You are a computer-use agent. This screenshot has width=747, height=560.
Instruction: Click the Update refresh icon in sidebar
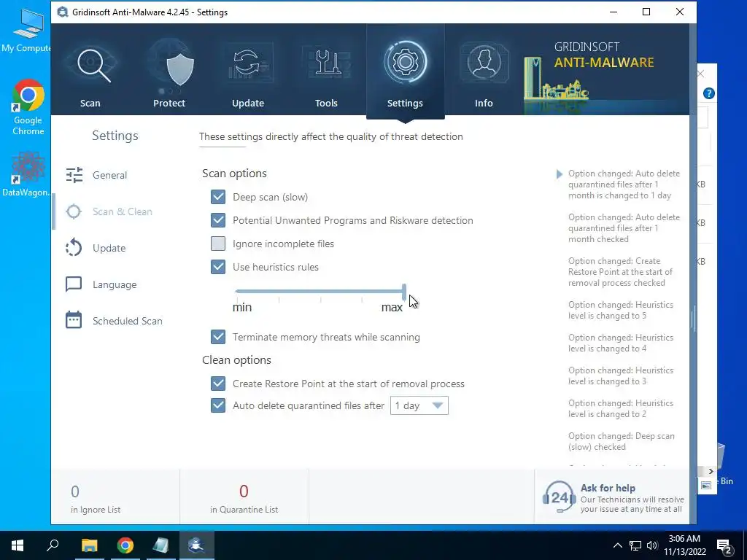coord(74,248)
